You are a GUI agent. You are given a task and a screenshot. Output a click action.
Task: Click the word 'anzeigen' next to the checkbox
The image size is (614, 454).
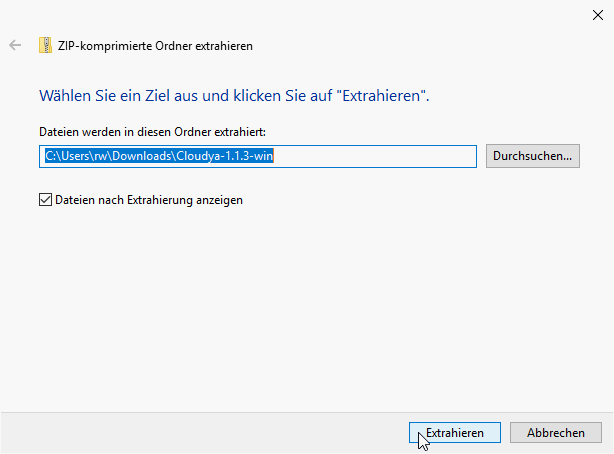[x=218, y=200]
